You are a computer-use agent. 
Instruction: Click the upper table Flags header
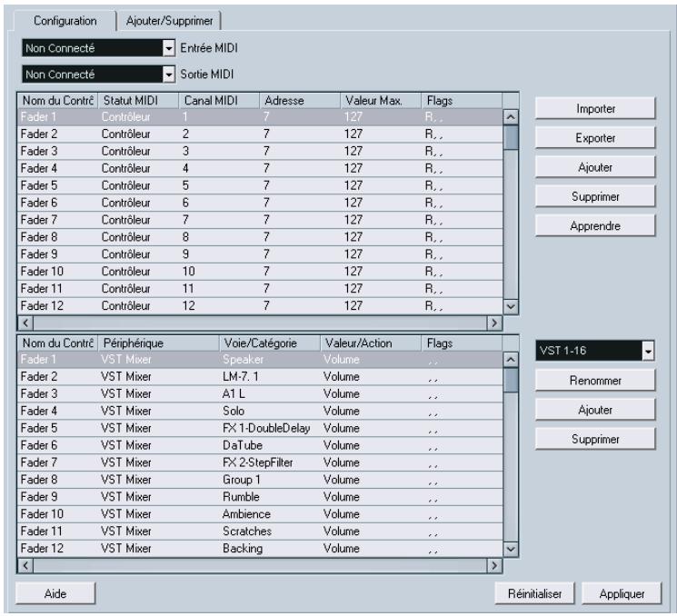tap(462, 101)
